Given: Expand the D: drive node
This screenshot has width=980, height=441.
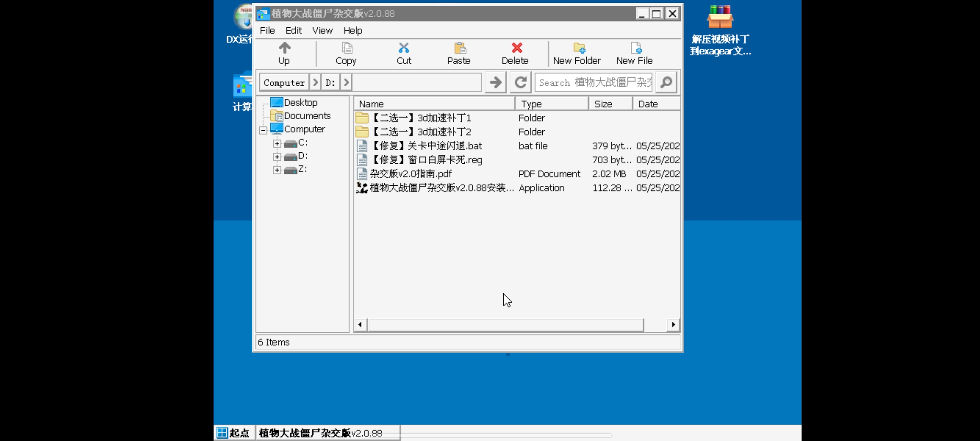Looking at the screenshot, I should point(277,157).
